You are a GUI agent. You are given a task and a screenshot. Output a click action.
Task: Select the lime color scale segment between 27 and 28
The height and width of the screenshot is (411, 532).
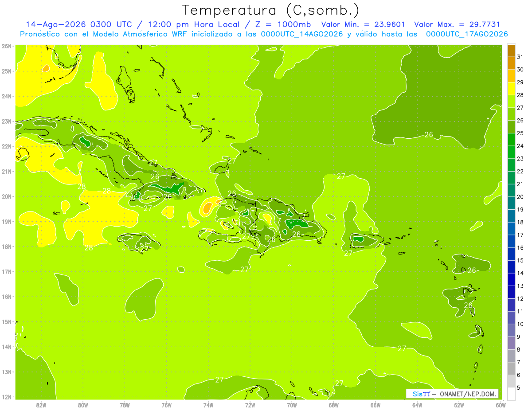tap(511, 102)
